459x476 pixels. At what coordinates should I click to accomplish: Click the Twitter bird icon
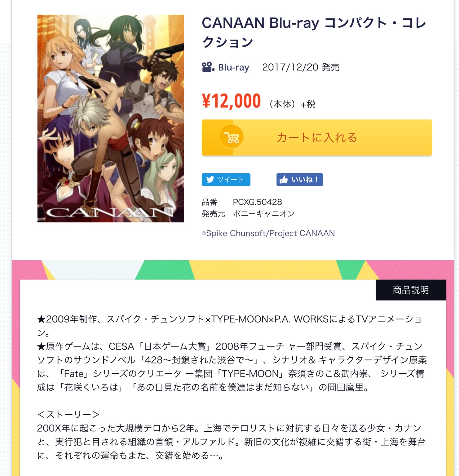click(x=210, y=180)
